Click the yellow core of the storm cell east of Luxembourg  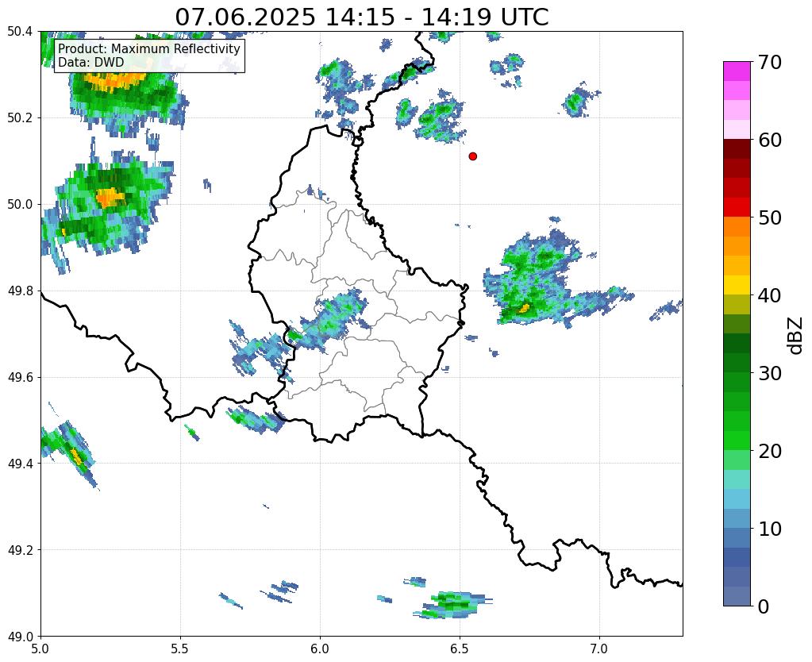(524, 309)
